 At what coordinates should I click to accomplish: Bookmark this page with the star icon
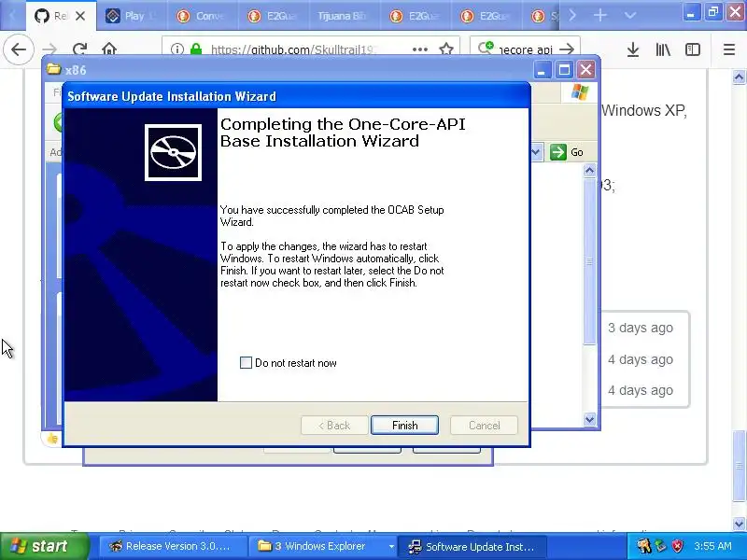click(446, 49)
